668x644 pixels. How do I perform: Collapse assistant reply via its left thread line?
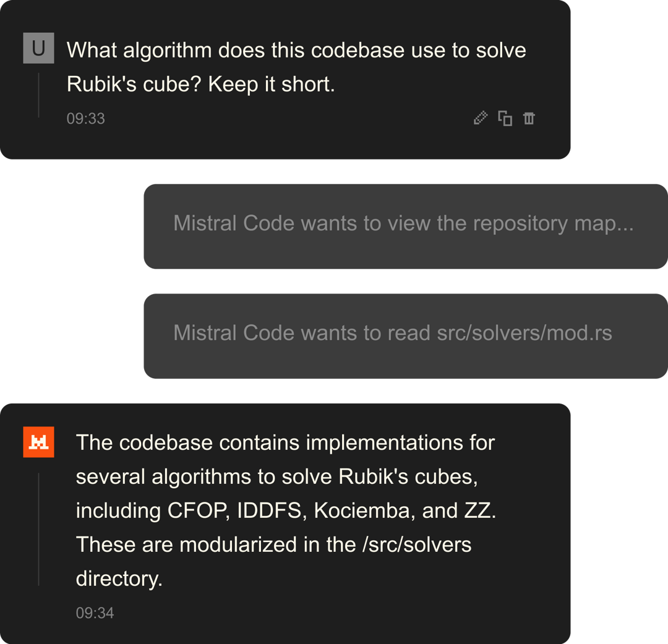pos(38,529)
